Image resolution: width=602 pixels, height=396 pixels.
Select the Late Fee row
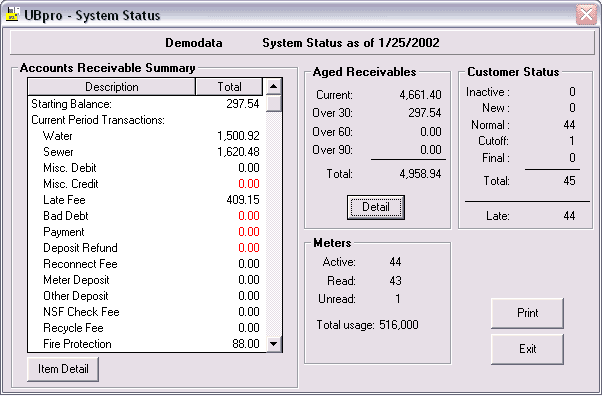click(146, 200)
